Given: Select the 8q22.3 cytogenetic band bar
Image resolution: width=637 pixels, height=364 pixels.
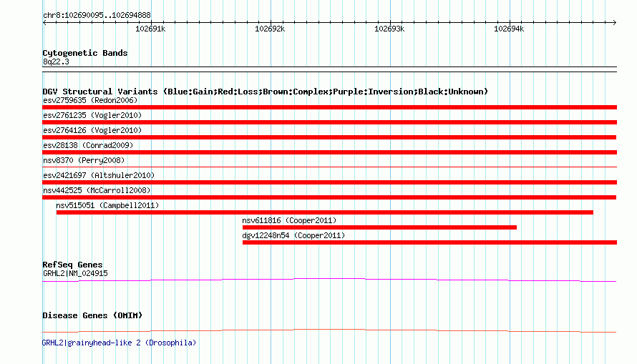Looking at the screenshot, I should (x=329, y=69).
